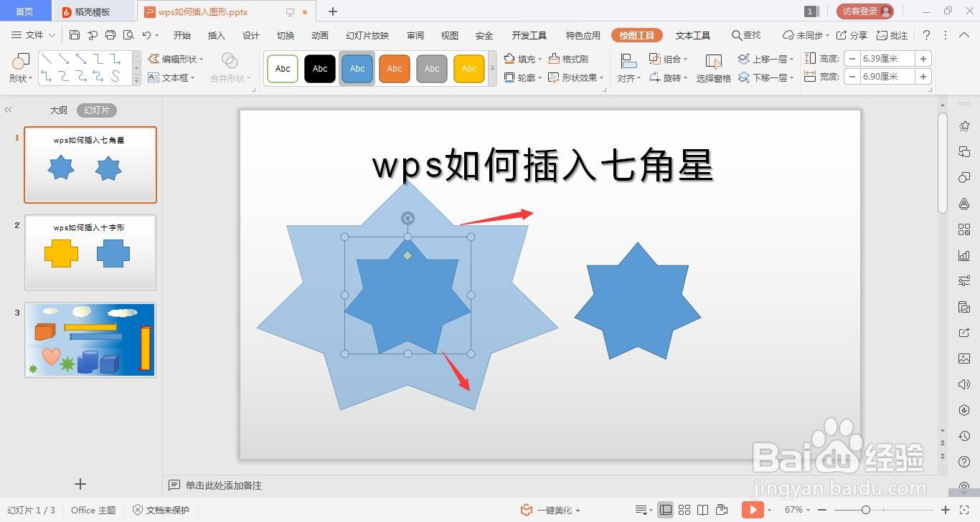Bring shape up one layer (上移一层)
Viewport: 980px width, 522px height.
(x=771, y=58)
